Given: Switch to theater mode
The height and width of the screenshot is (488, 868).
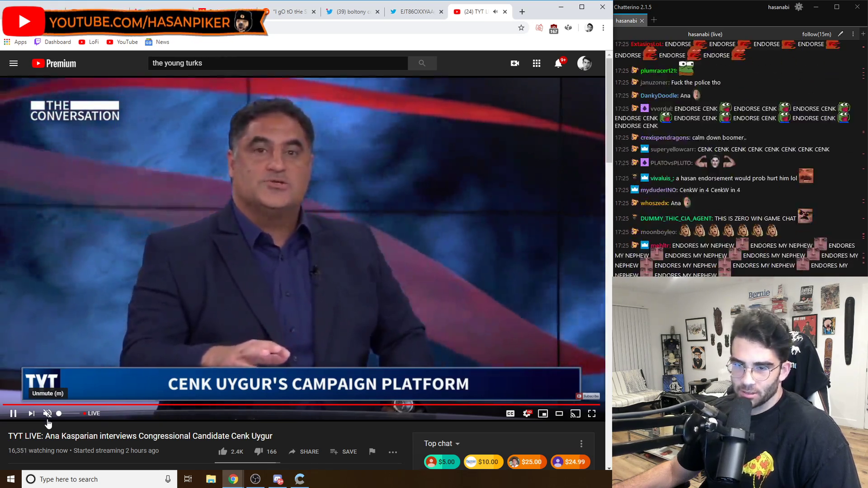Looking at the screenshot, I should pyautogui.click(x=559, y=413).
